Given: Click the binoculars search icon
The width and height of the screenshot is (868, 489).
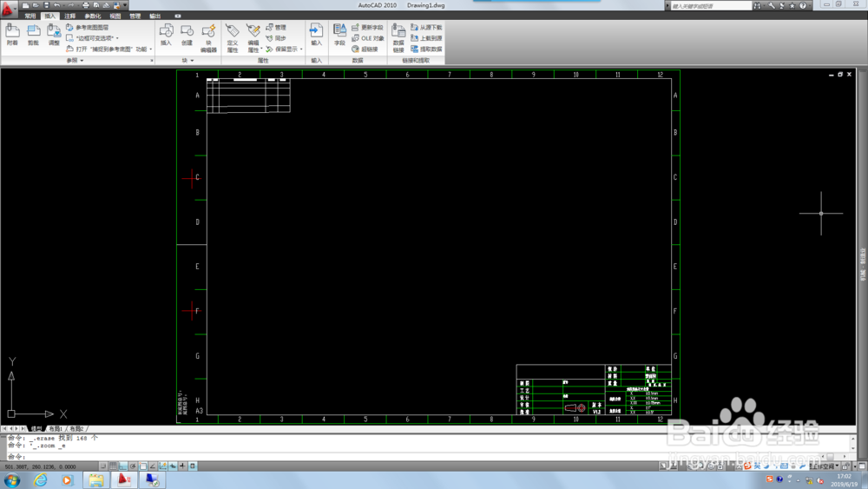Looking at the screenshot, I should coord(757,5).
